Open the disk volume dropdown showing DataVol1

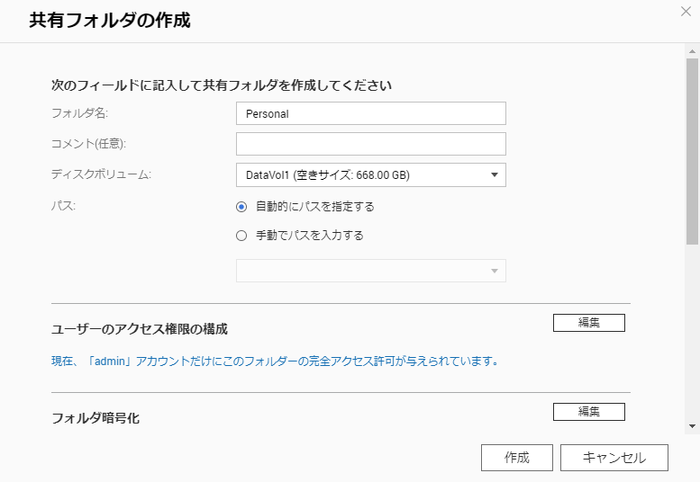(371, 175)
